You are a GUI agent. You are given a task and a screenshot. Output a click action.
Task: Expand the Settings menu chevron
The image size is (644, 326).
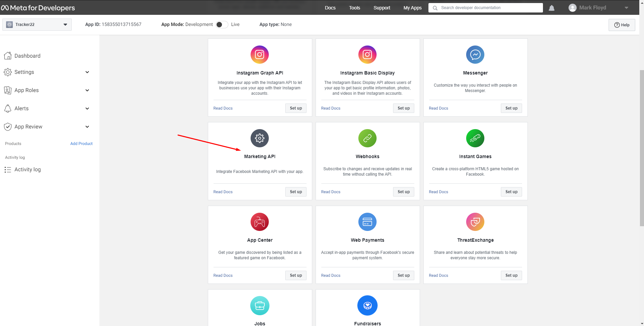pyautogui.click(x=87, y=72)
